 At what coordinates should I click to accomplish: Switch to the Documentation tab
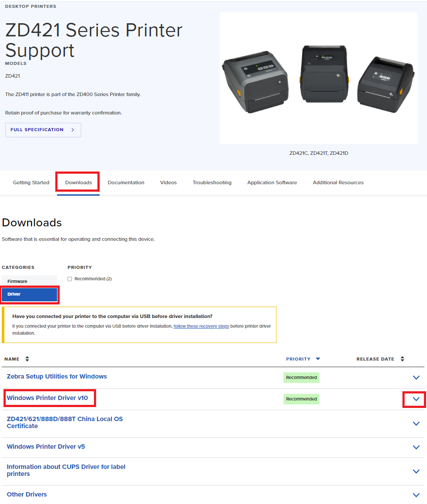click(126, 182)
